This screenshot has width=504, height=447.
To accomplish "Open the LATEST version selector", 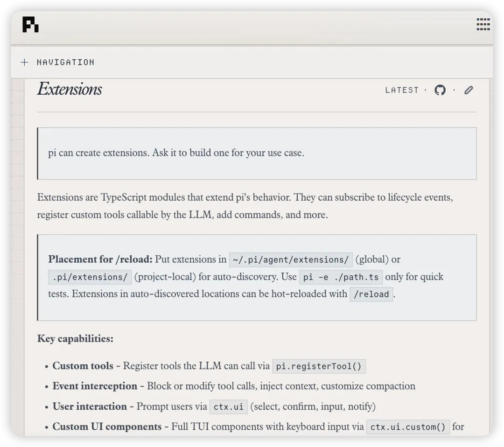I will coord(402,91).
